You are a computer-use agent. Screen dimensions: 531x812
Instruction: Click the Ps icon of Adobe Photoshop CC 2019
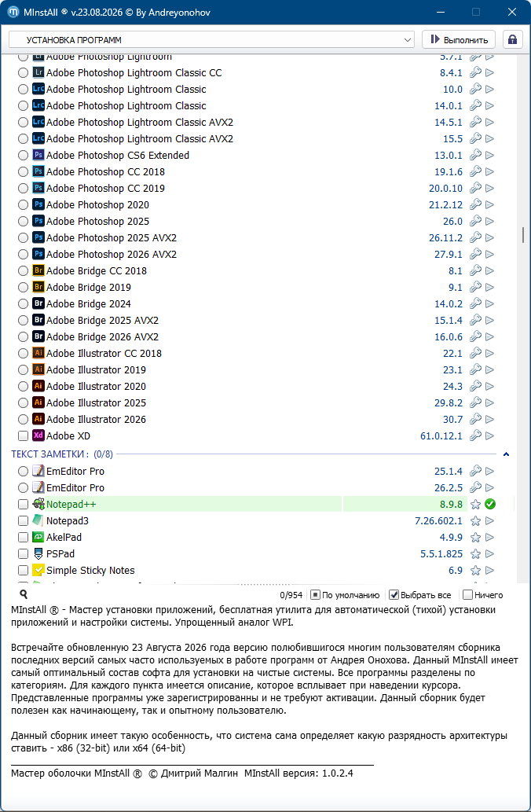click(38, 188)
